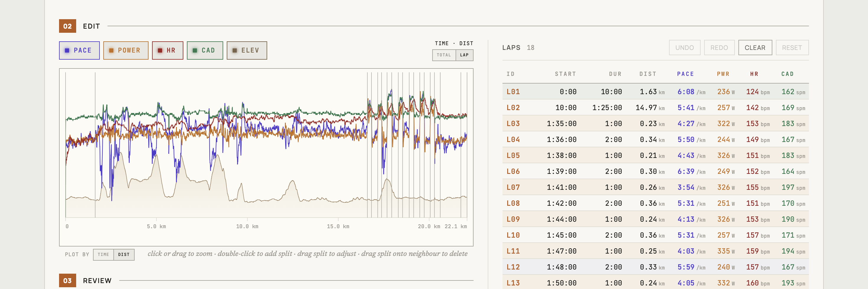Click the RESET button
This screenshot has height=289, width=868.
[792, 48]
